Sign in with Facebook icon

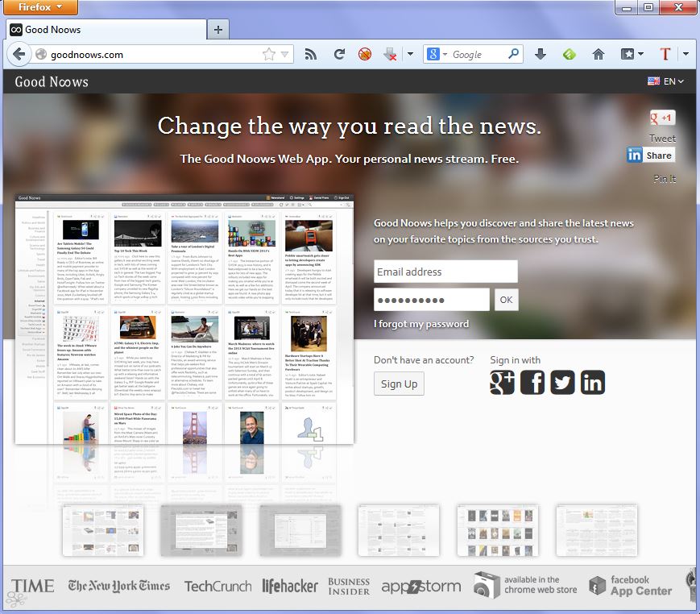[x=532, y=382]
